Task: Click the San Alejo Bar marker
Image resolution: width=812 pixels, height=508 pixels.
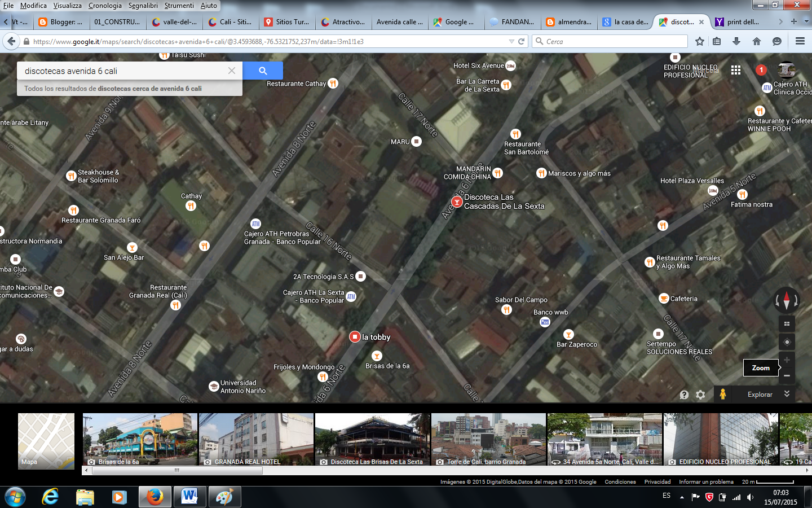Action: pos(132,247)
